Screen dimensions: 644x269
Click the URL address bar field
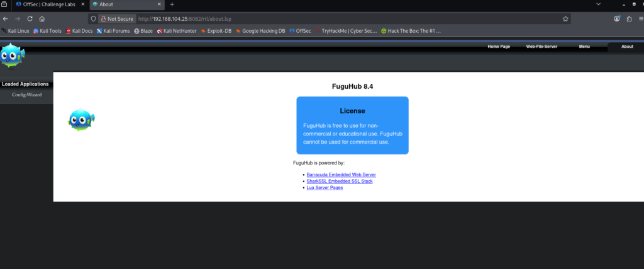[x=346, y=19]
